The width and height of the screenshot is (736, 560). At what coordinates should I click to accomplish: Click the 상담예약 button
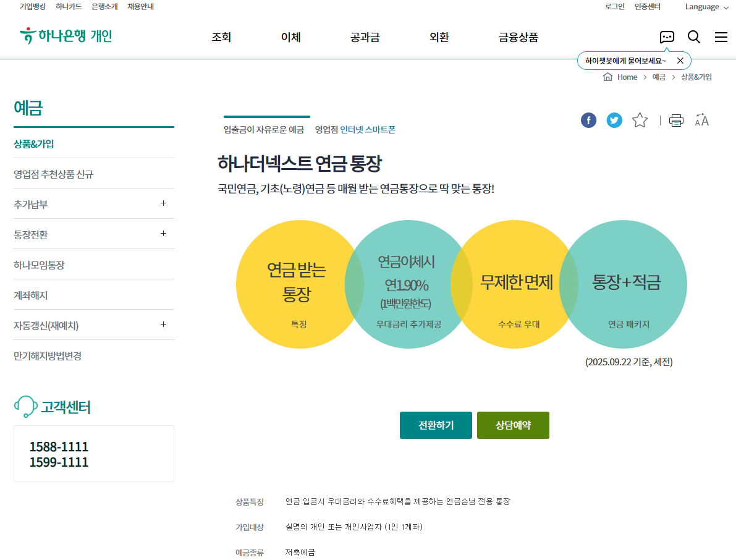[x=513, y=425]
